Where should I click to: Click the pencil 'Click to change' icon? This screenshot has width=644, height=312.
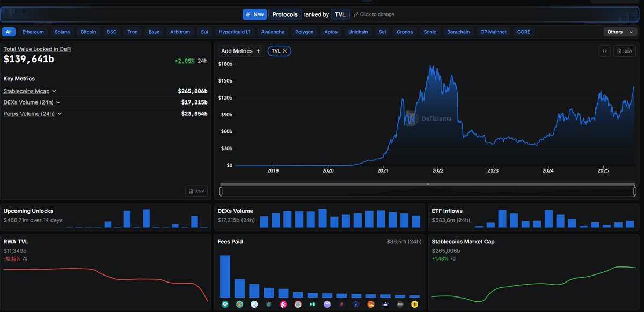[x=356, y=14]
